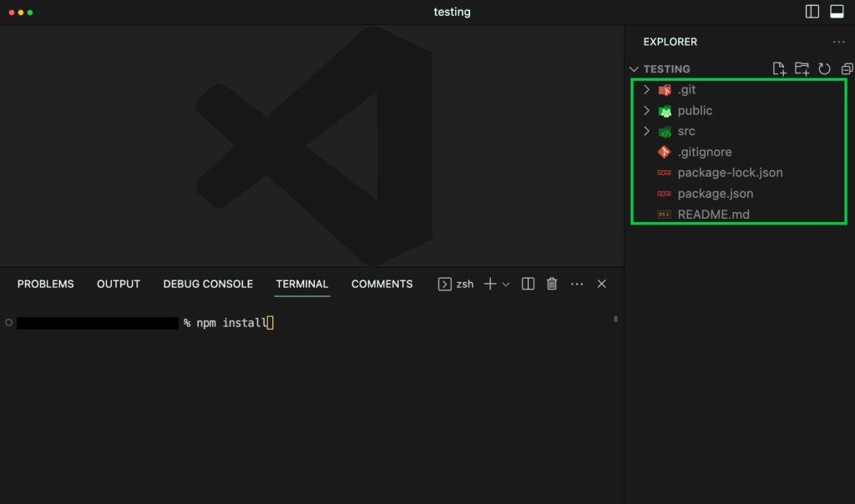
Task: Open the Comments tab
Action: pos(382,284)
